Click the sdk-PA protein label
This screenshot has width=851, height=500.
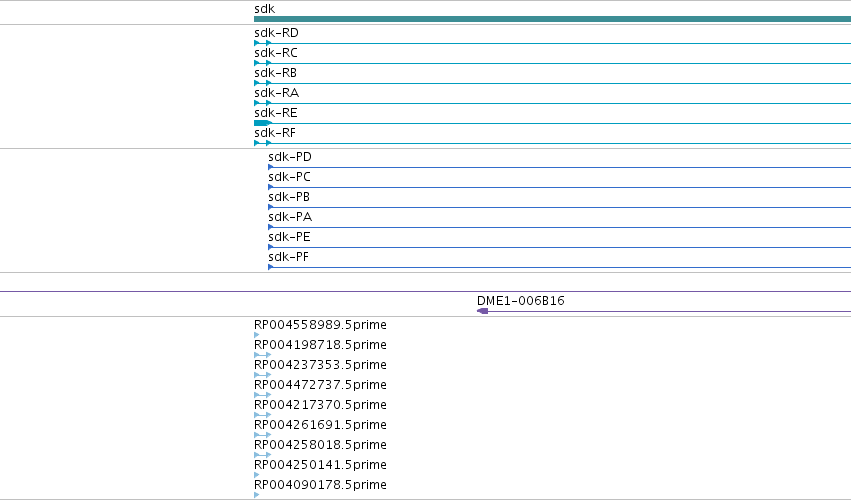click(x=290, y=217)
